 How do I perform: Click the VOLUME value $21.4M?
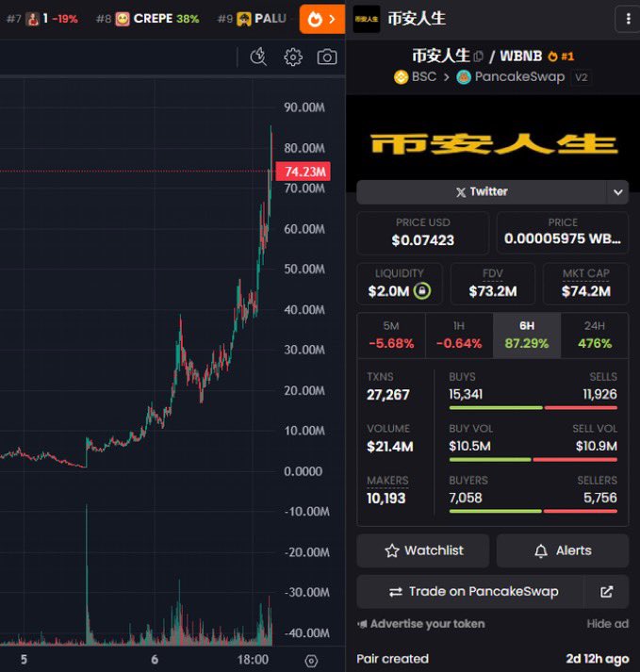pos(389,447)
